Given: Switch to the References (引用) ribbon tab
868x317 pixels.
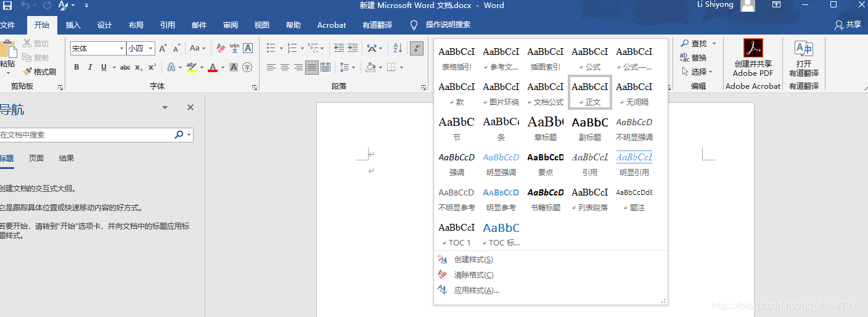Looking at the screenshot, I should [168, 25].
